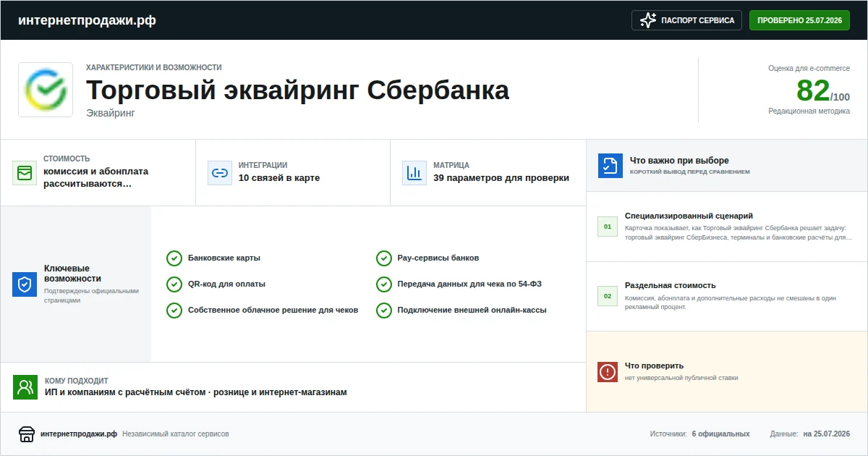The height and width of the screenshot is (456, 868).
Task: Click the 39 параметров для проверки text
Action: point(501,178)
